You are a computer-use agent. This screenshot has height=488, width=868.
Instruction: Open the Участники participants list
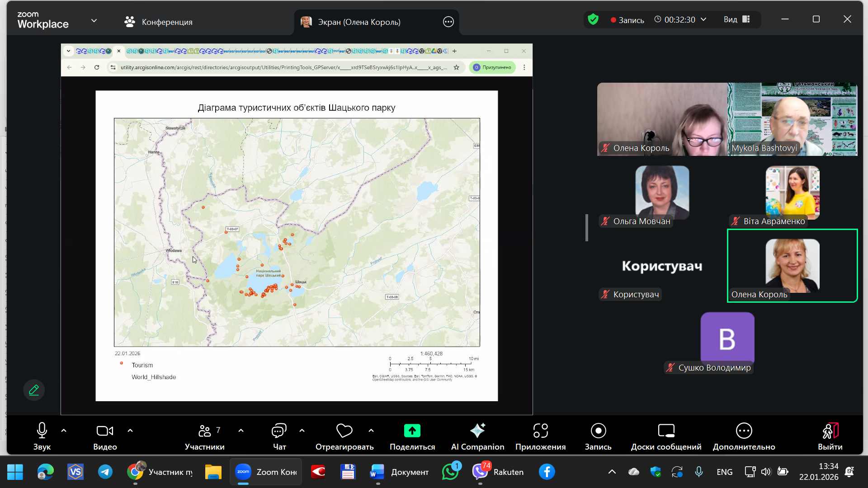(x=205, y=436)
